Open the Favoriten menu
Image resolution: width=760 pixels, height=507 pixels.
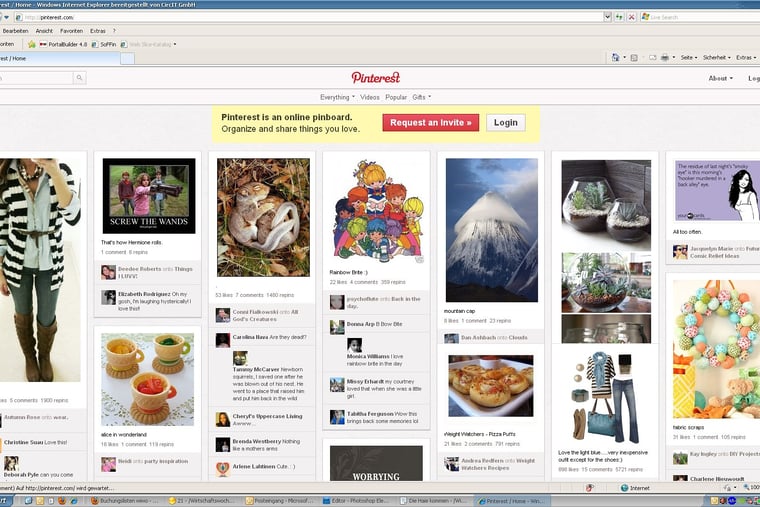pyautogui.click(x=71, y=31)
